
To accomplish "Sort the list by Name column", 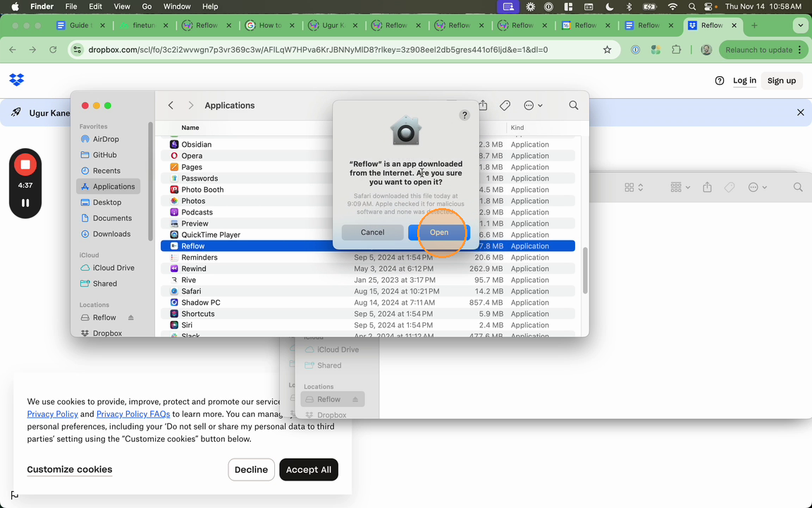I will (190, 128).
